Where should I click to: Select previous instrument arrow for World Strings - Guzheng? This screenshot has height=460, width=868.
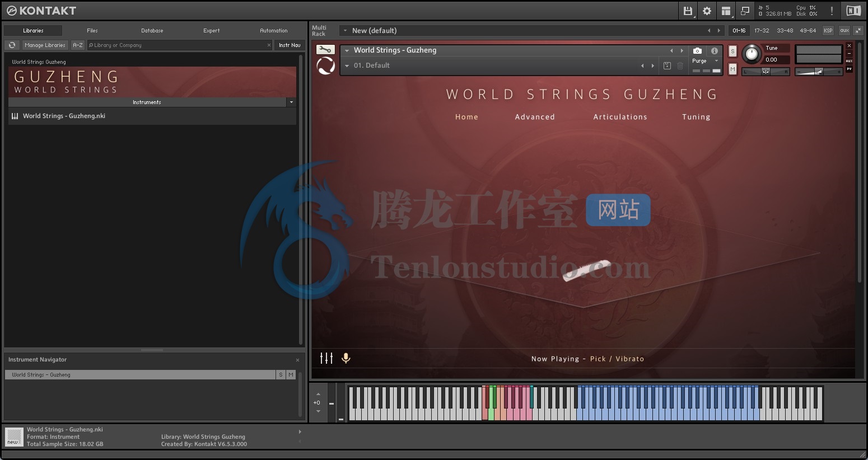coord(671,50)
